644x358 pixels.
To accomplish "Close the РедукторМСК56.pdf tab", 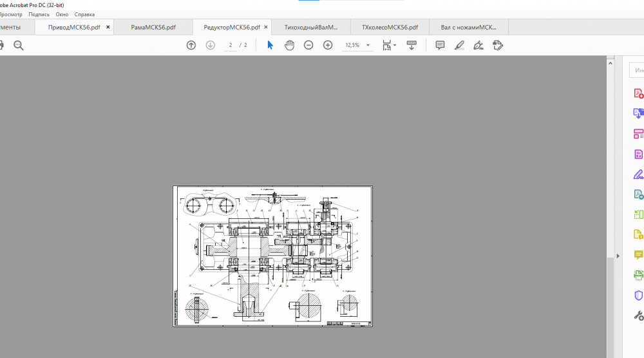I will tap(267, 28).
